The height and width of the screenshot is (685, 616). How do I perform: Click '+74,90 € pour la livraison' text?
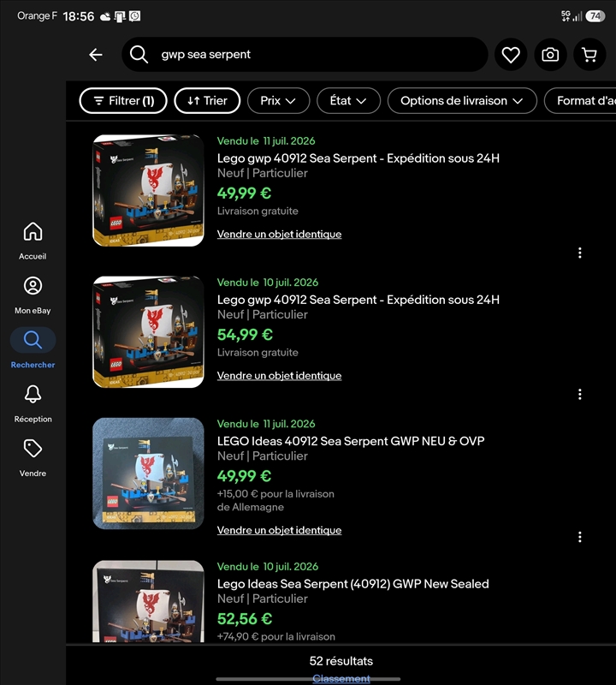(275, 636)
